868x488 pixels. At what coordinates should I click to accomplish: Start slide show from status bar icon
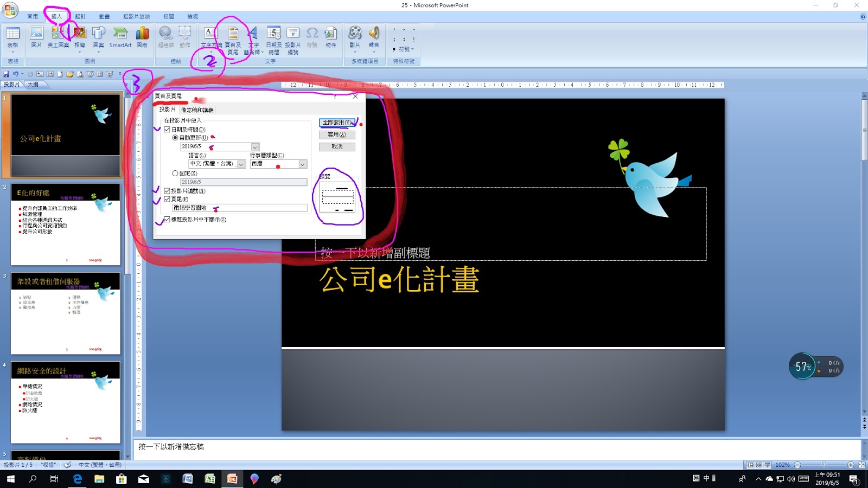pyautogui.click(x=767, y=465)
